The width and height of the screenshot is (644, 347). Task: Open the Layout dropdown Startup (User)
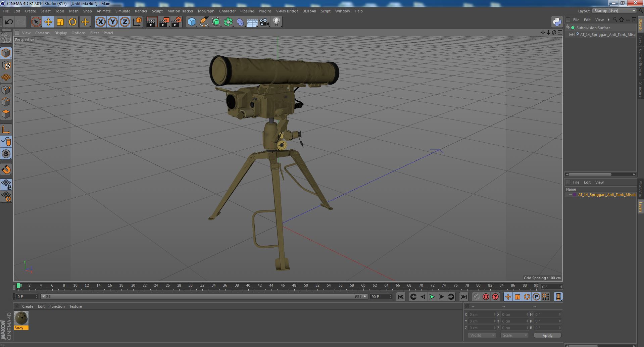(x=614, y=11)
